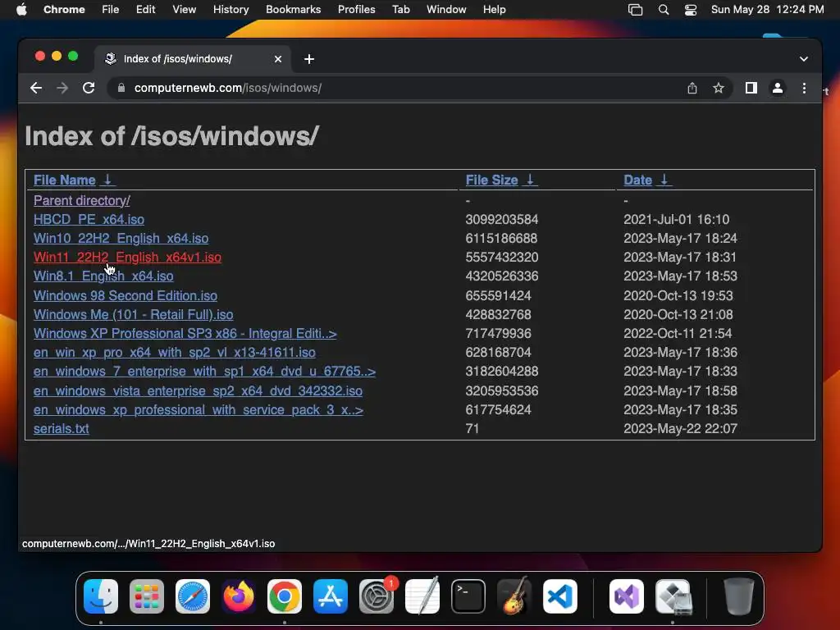Download en_windows_vista_enterprise_sp2 iso
This screenshot has width=840, height=630.
point(198,391)
